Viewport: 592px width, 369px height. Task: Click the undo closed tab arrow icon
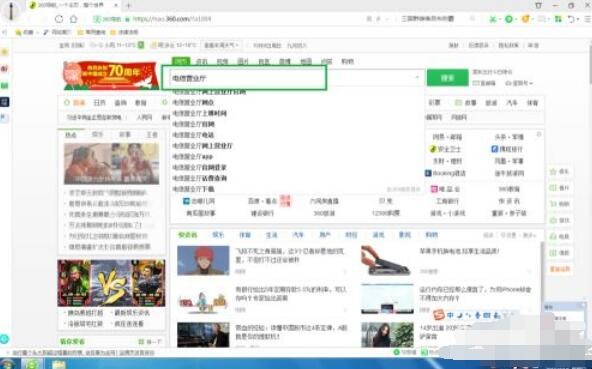click(x=572, y=19)
